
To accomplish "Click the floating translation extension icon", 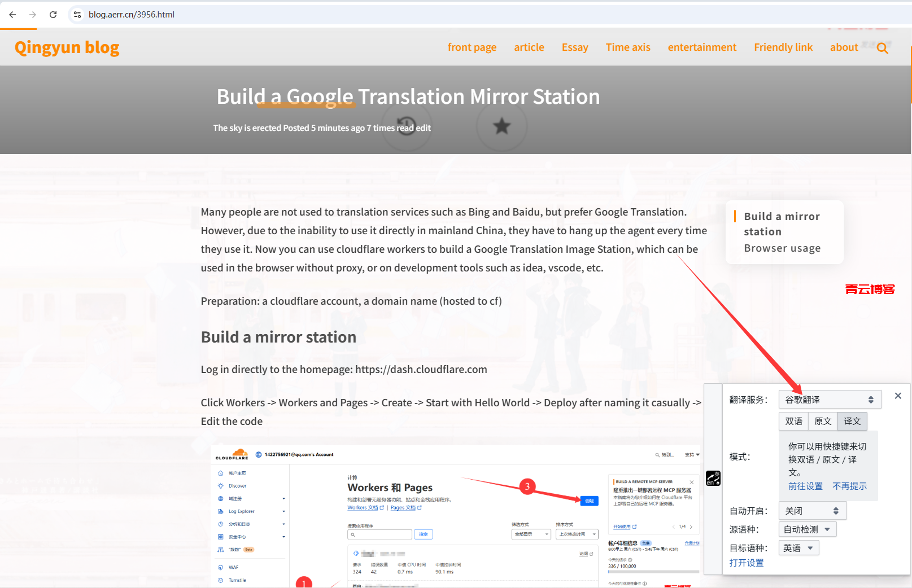I will (713, 479).
